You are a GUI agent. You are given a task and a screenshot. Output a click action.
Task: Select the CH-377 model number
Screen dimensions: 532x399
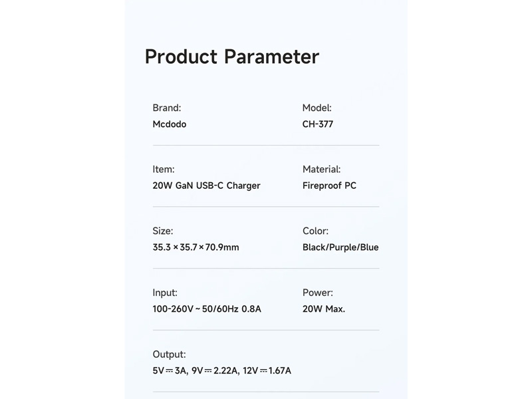[x=317, y=124]
